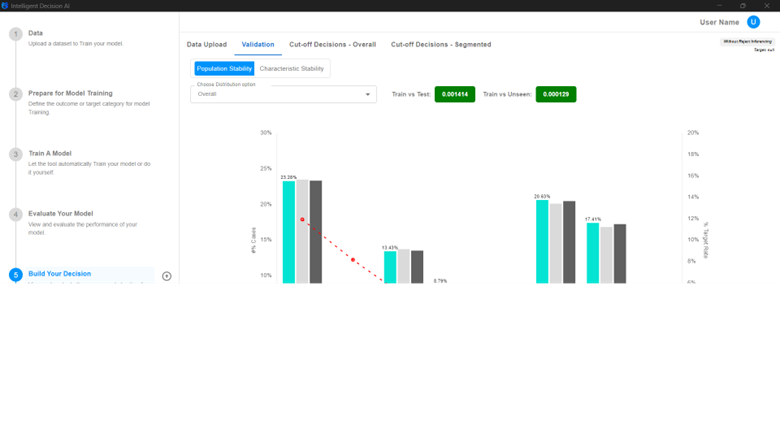Click the 30% left axis label
The image size is (780, 439).
point(266,133)
